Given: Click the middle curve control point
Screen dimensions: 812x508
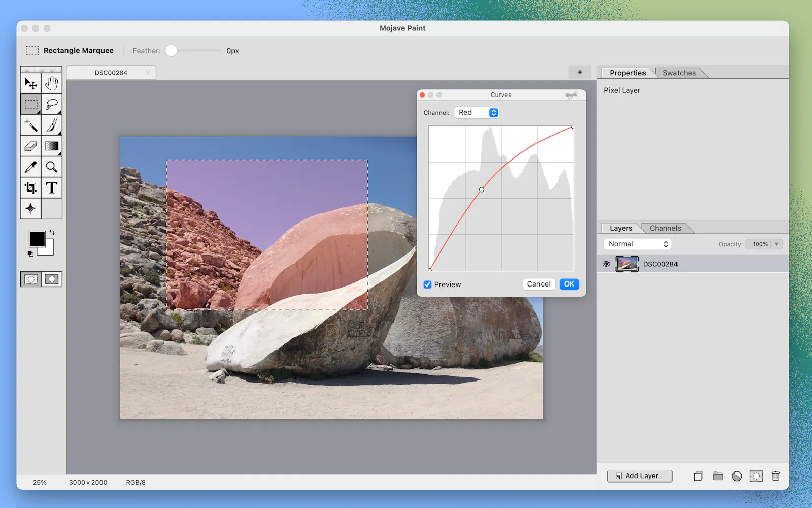Looking at the screenshot, I should pos(482,189).
